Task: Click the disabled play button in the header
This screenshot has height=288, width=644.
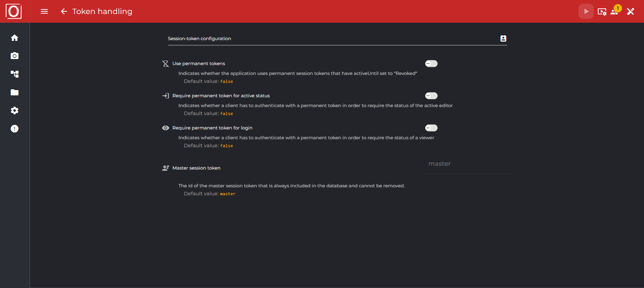Action: click(586, 11)
